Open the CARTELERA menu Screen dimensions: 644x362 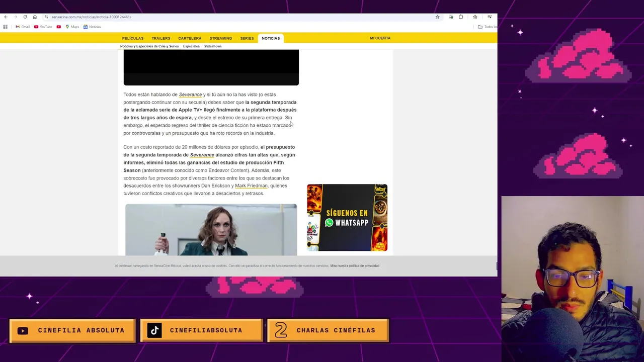click(190, 38)
